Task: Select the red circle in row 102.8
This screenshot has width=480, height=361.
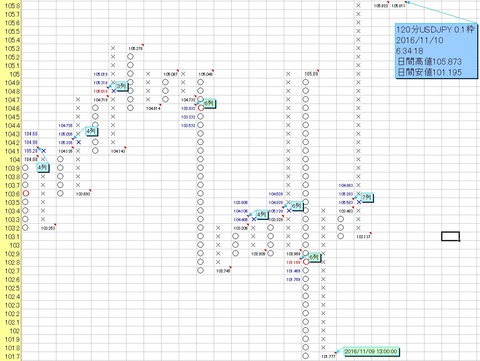Action: pos(306,262)
